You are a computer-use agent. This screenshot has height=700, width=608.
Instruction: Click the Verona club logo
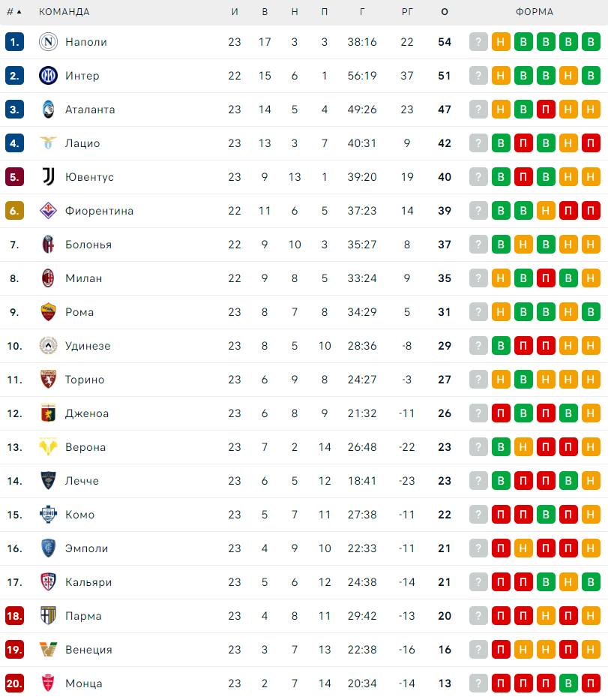coord(48,447)
